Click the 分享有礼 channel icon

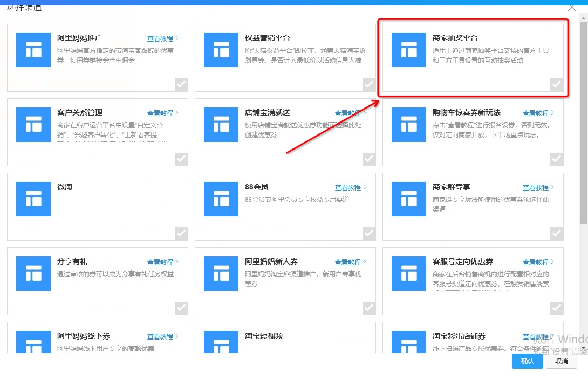click(x=33, y=274)
